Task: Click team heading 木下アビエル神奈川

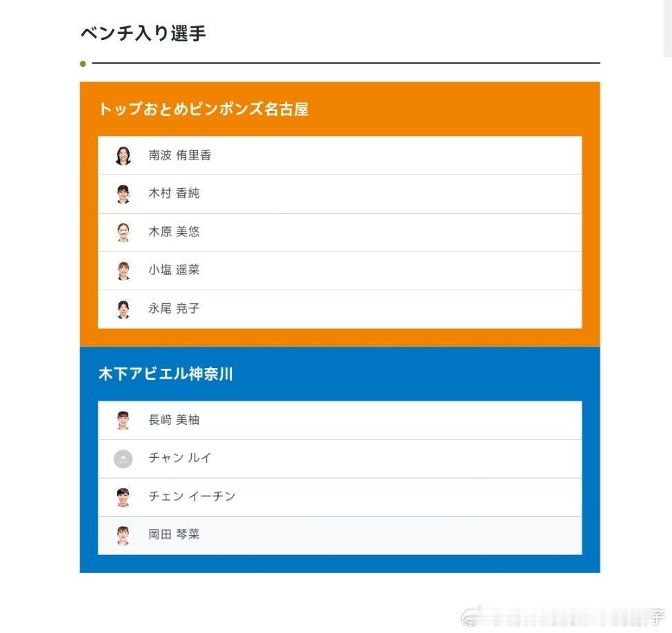Action: 166,374
